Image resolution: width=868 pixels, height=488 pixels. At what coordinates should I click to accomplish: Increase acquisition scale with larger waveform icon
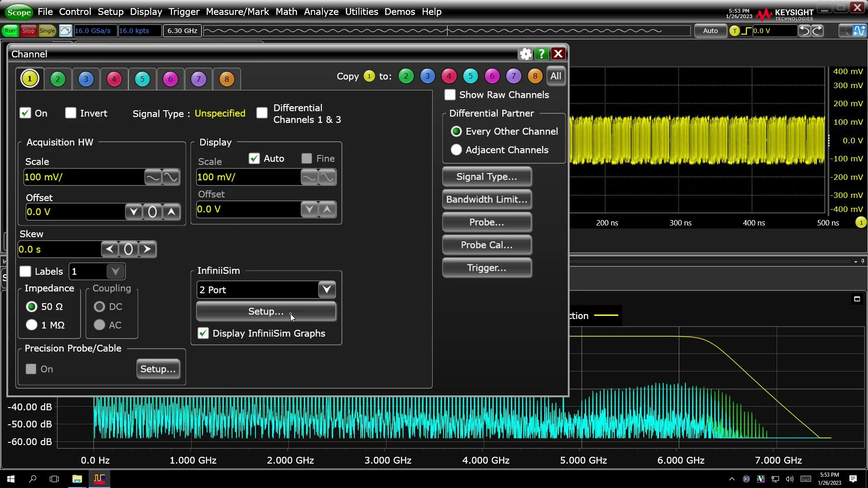[171, 177]
